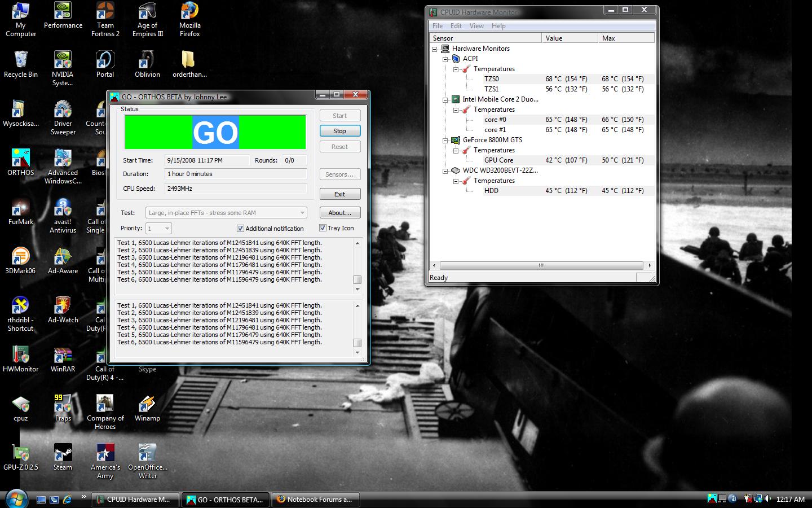The image size is (812, 508).
Task: Open the Recycle Bin
Action: pos(20,64)
